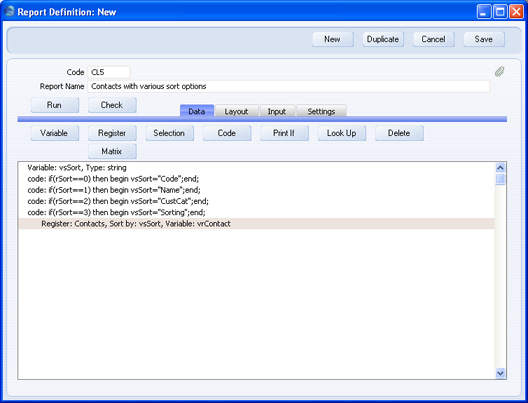528x403 pixels.
Task: Click the paperclip attachments icon
Action: (500, 71)
